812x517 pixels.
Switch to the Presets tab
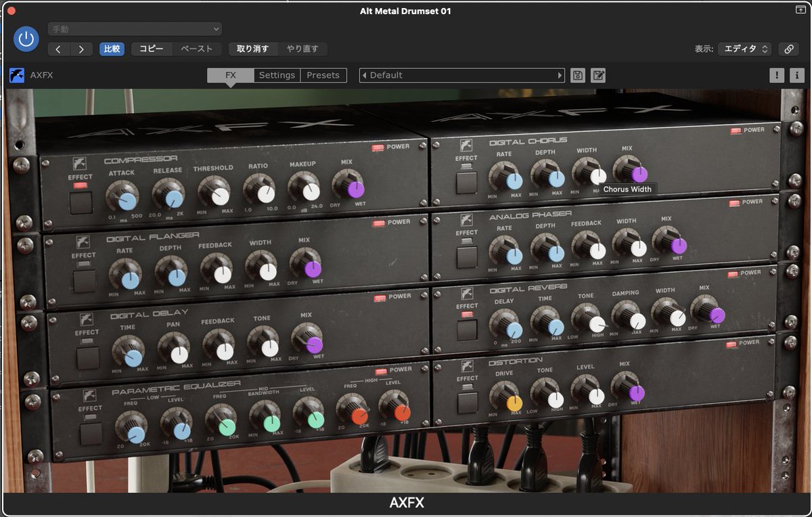click(323, 75)
